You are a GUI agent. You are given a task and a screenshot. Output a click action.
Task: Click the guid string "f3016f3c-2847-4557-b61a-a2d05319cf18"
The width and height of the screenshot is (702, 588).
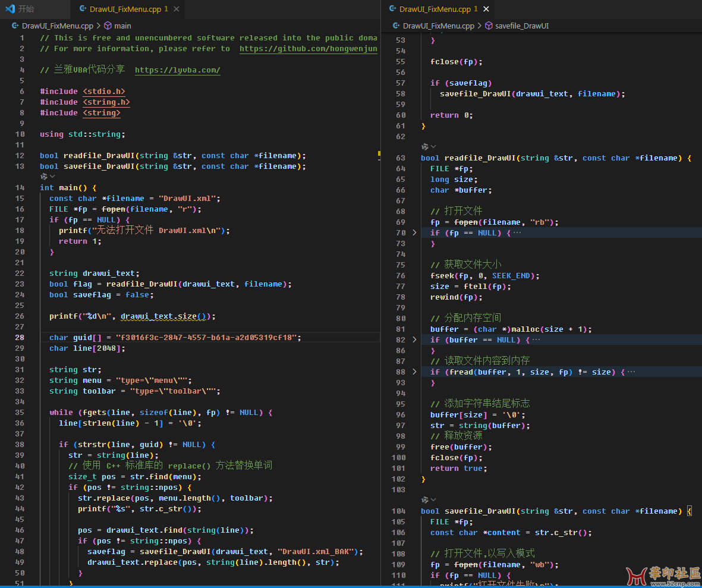point(206,338)
